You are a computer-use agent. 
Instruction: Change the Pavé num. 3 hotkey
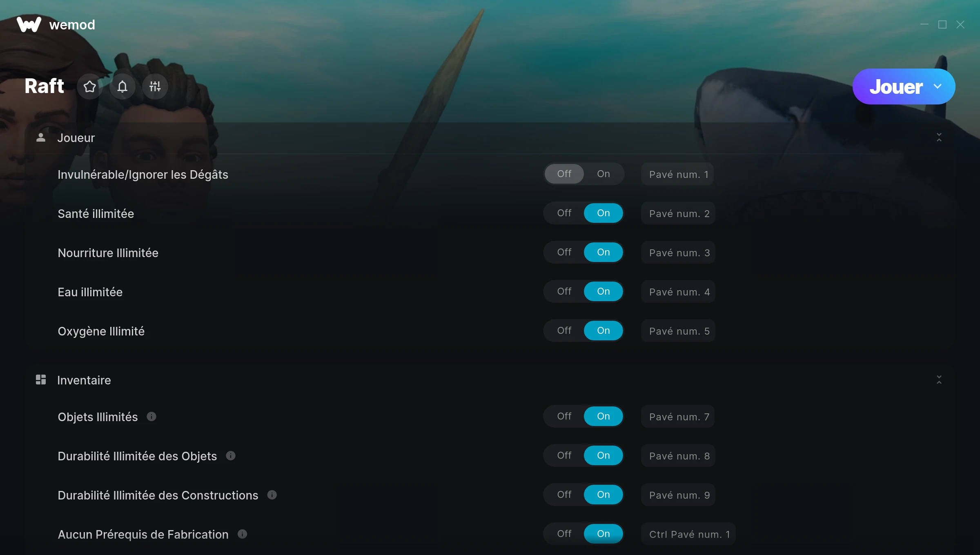[678, 253]
